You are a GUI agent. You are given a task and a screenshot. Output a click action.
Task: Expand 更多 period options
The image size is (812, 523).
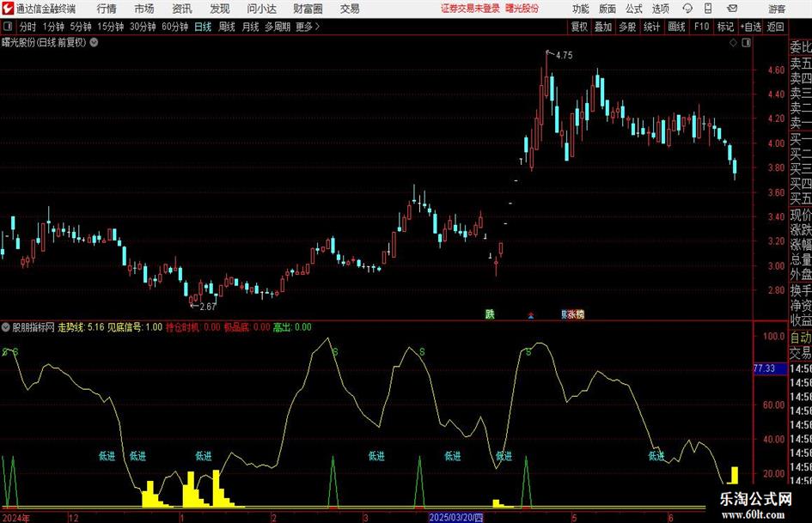[308, 27]
